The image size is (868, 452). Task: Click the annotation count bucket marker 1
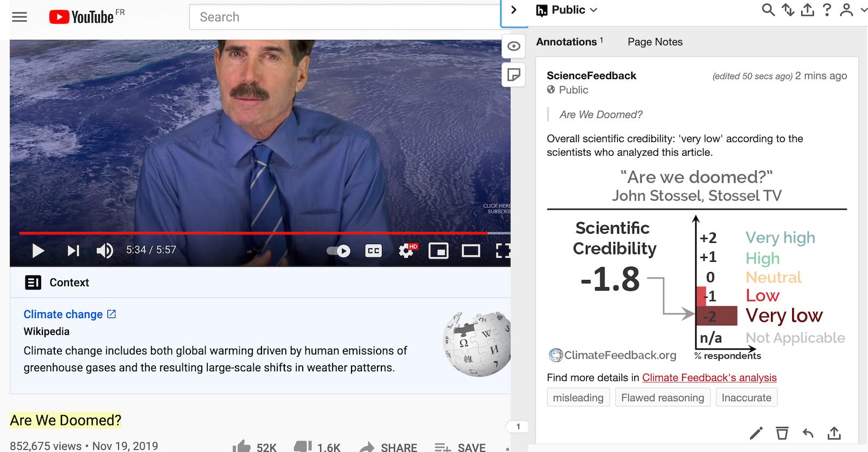pos(518,427)
